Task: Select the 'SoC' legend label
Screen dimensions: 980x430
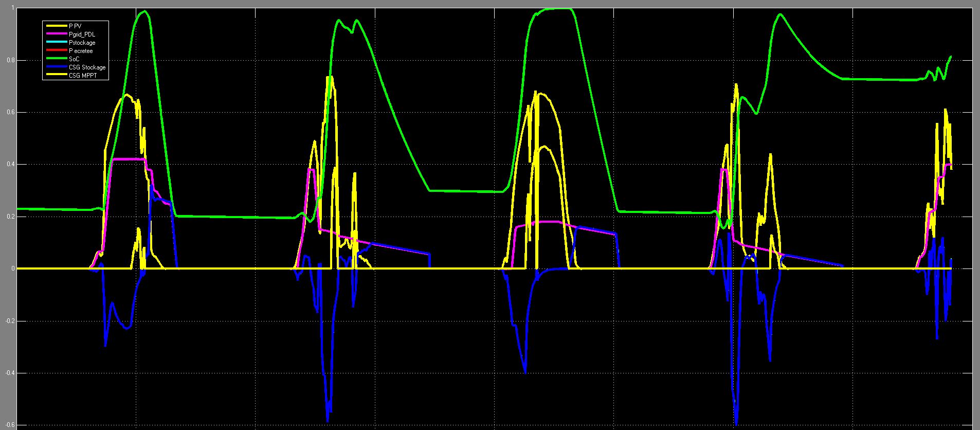Action: coord(74,59)
